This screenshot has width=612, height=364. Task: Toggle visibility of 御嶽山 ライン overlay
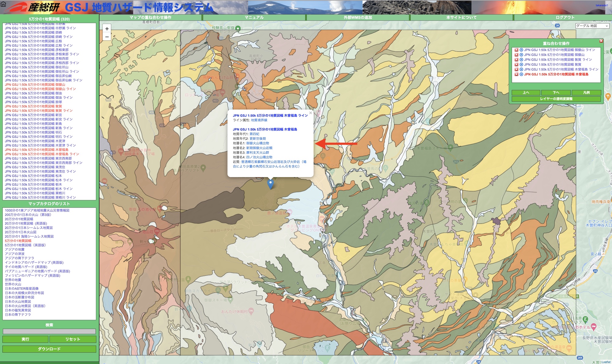click(521, 50)
